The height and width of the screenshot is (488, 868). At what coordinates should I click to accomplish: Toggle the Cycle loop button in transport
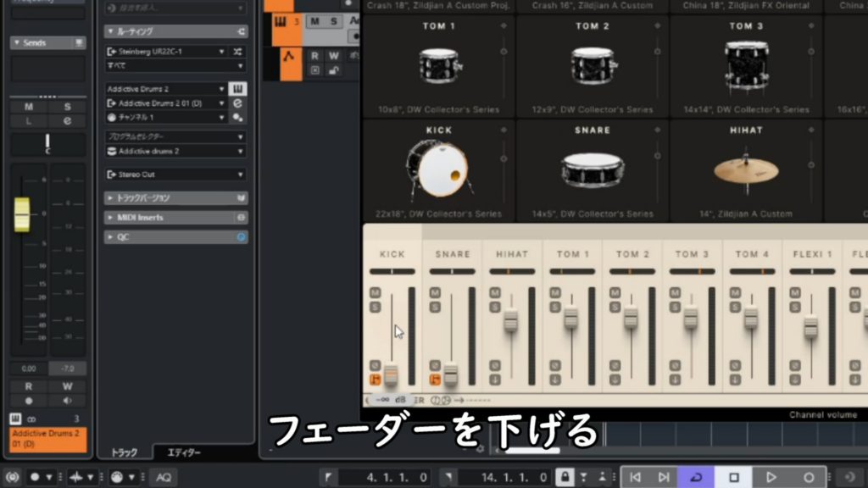tap(695, 477)
